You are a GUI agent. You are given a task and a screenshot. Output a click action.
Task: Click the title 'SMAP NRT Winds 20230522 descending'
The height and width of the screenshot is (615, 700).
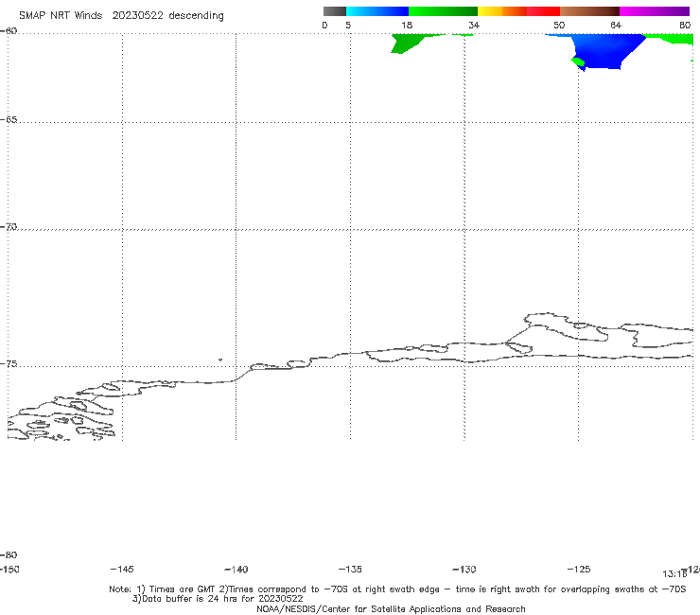[x=121, y=16]
